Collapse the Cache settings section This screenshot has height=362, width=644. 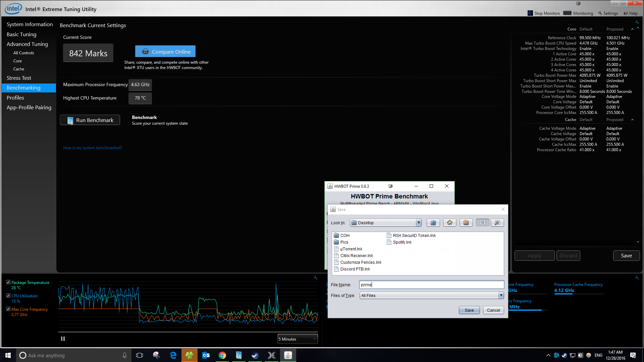[x=632, y=120]
